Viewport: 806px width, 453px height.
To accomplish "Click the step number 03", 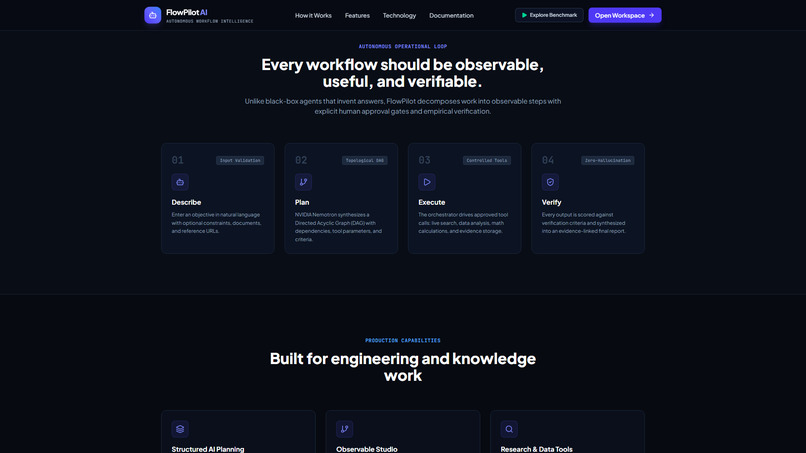I will (x=424, y=160).
